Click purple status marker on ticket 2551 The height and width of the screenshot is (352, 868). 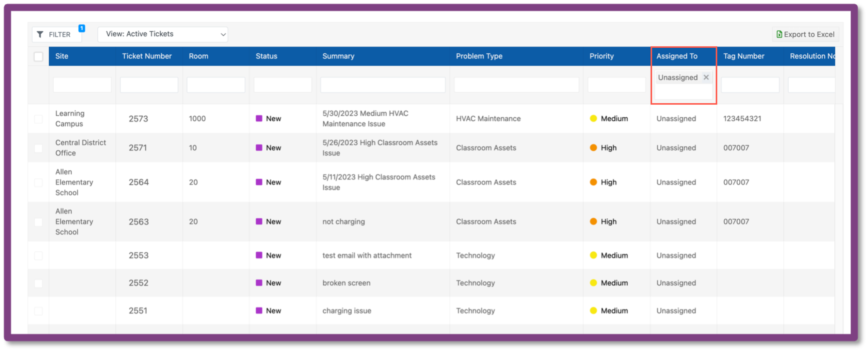259,311
